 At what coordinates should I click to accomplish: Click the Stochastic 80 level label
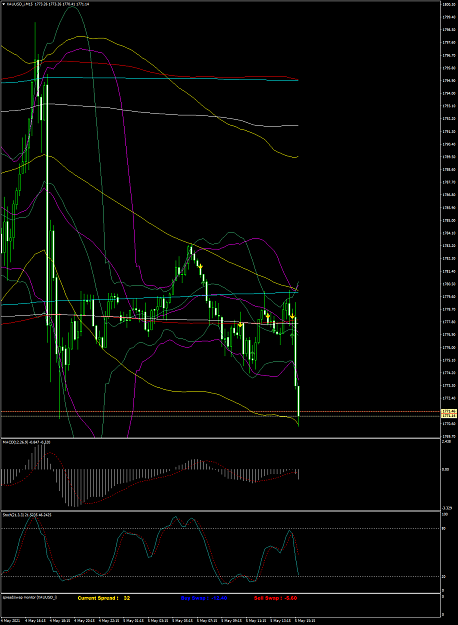click(444, 529)
